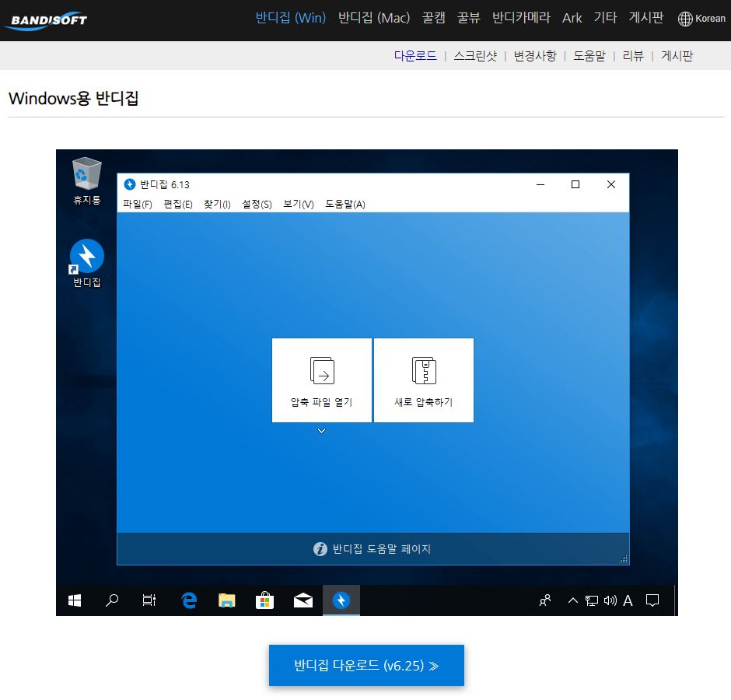Click the Windows용 반디집 page heading

click(x=74, y=99)
